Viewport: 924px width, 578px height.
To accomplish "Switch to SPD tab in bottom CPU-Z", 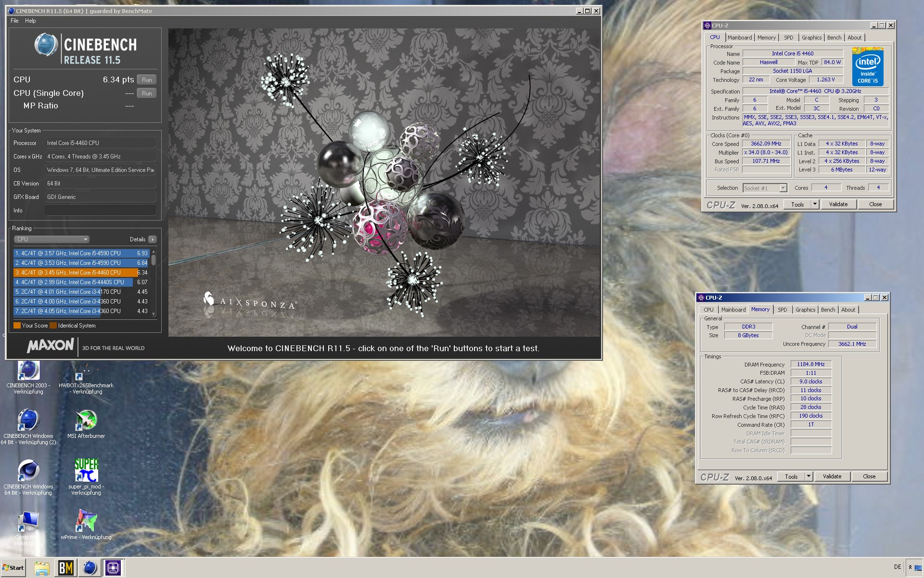I will (783, 310).
